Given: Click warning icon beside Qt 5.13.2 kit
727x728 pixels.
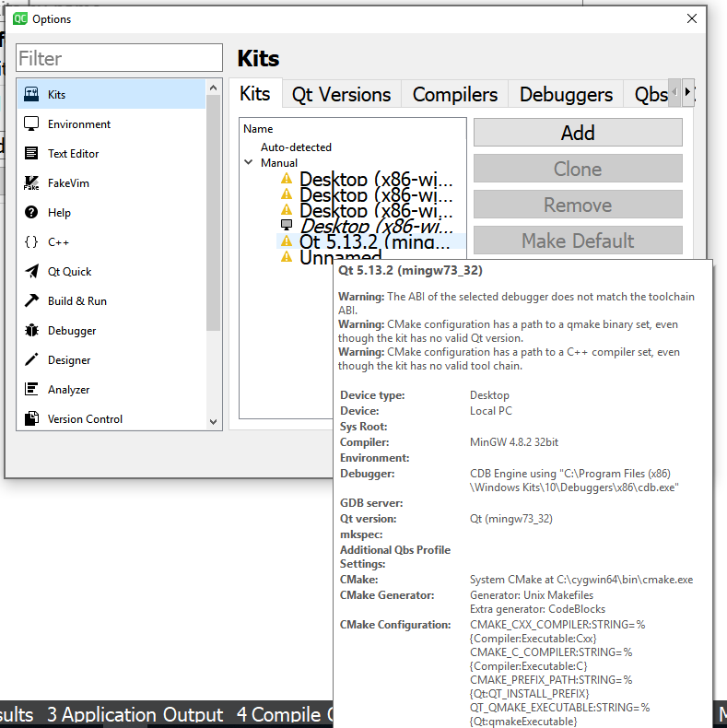Looking at the screenshot, I should tap(287, 241).
